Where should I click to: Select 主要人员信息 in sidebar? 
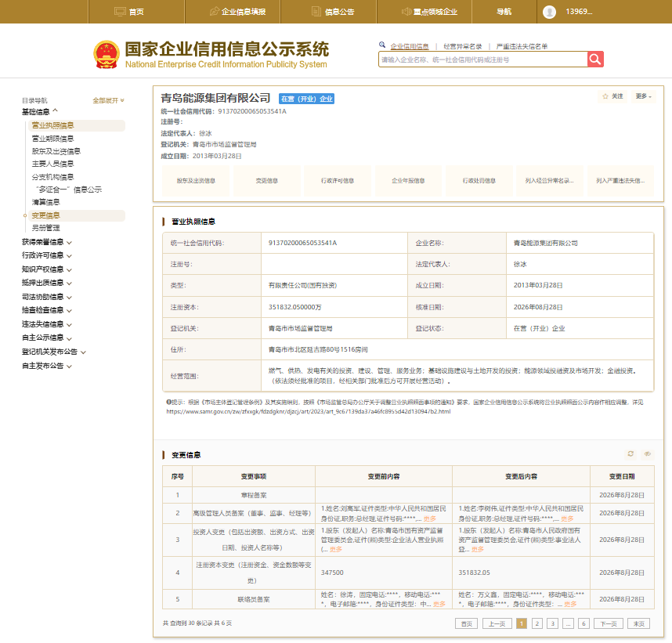(52, 164)
